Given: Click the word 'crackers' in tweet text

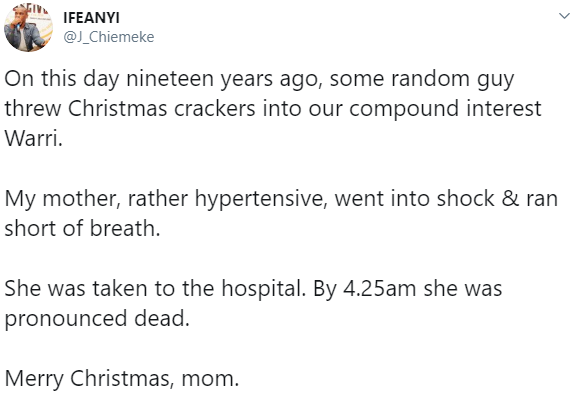Looking at the screenshot, I should pyautogui.click(x=214, y=109).
